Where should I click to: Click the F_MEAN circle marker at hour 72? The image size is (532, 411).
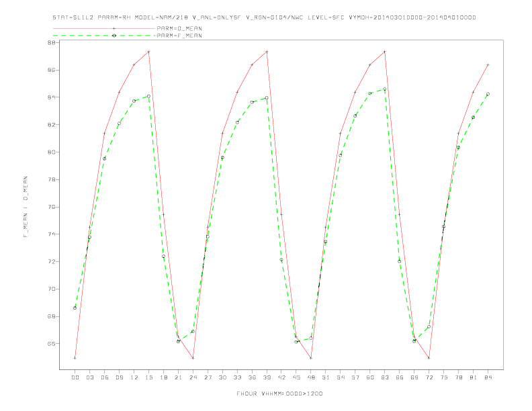pos(429,326)
